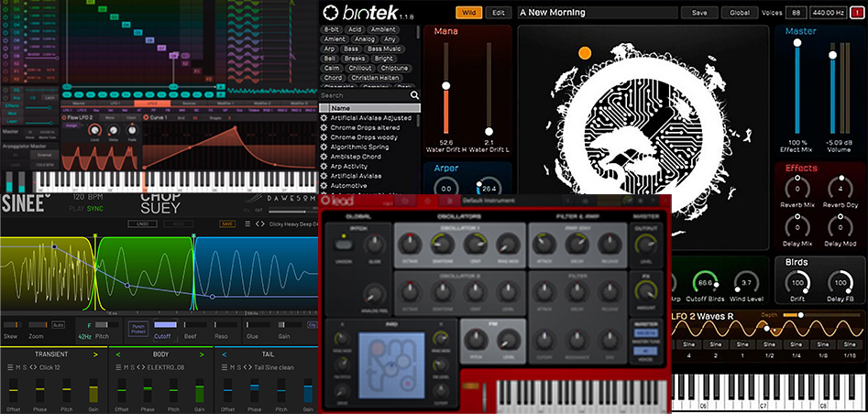Click gear icon beside Algorithmic Spring
This screenshot has height=414, width=868.
(324, 147)
